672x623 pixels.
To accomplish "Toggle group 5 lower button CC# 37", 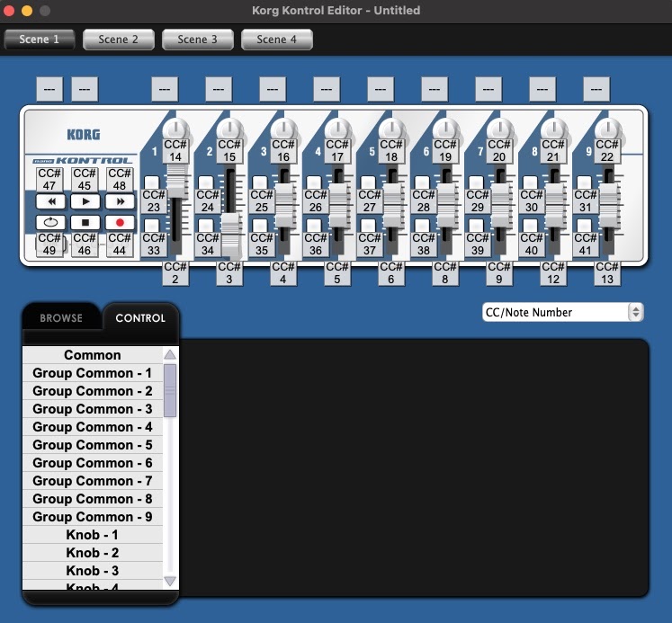I will 368,226.
